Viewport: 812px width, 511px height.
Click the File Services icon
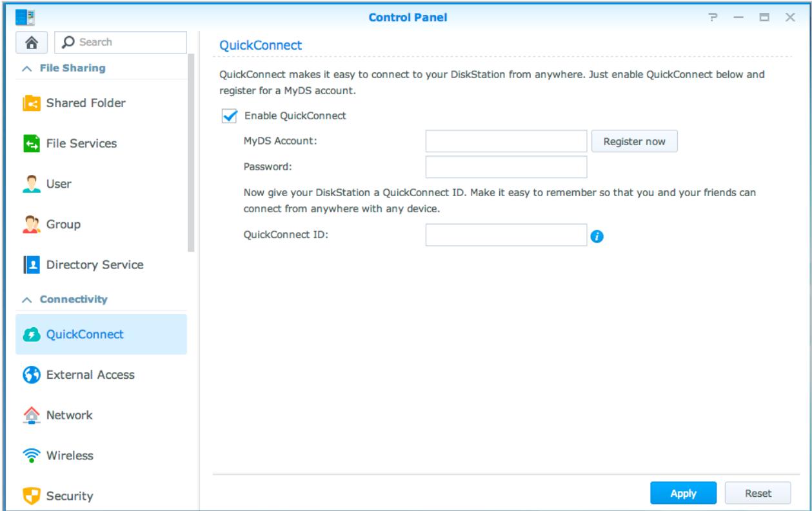(x=32, y=143)
